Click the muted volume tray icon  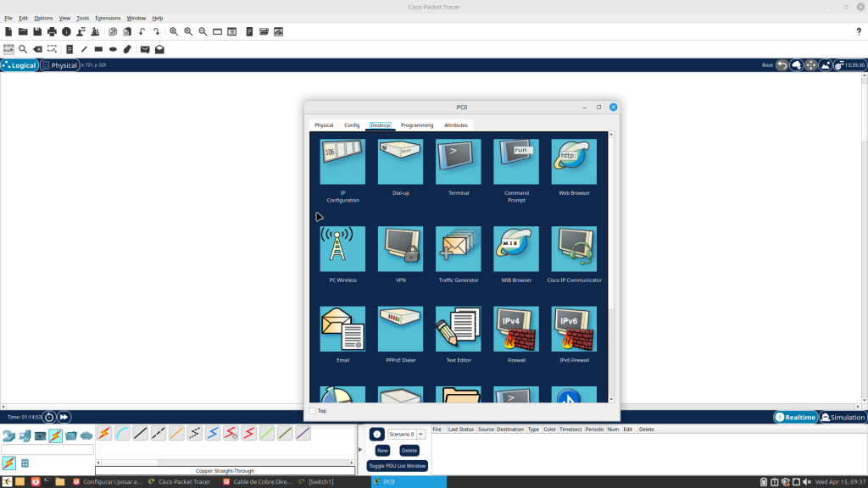(807, 481)
